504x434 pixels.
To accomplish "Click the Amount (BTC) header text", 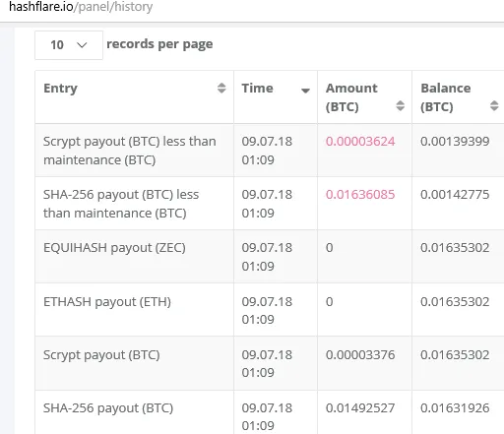I will pos(351,97).
